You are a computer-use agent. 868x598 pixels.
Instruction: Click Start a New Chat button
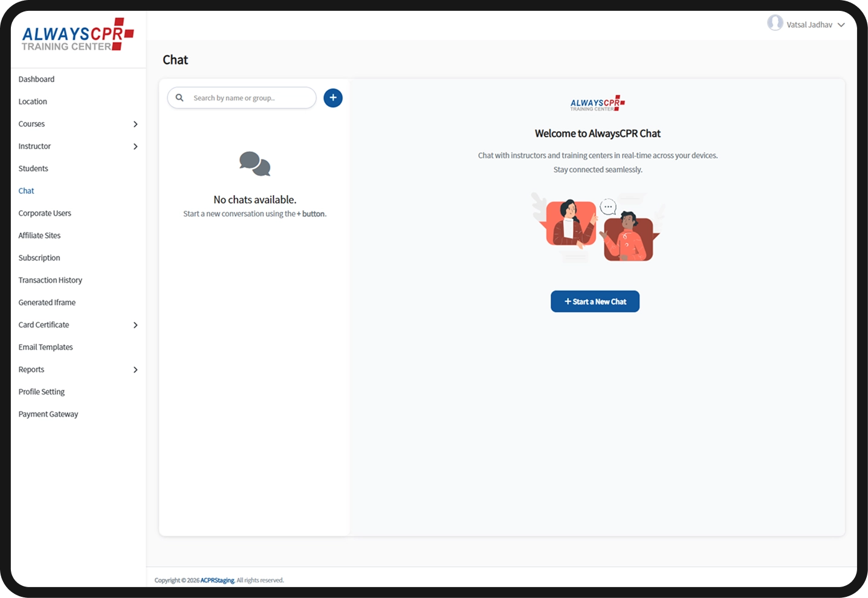[595, 301]
